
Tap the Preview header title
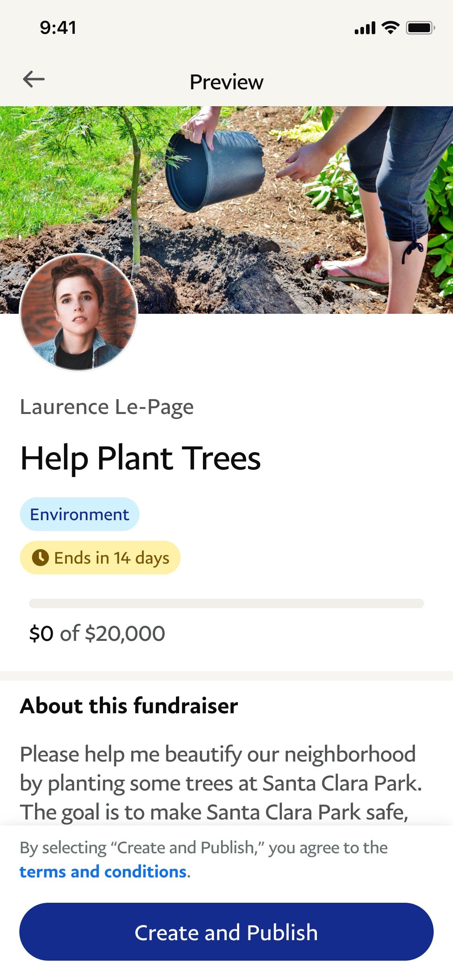[226, 82]
